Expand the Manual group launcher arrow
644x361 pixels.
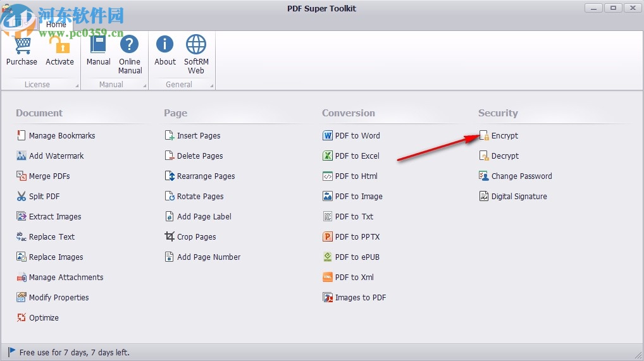tap(145, 86)
